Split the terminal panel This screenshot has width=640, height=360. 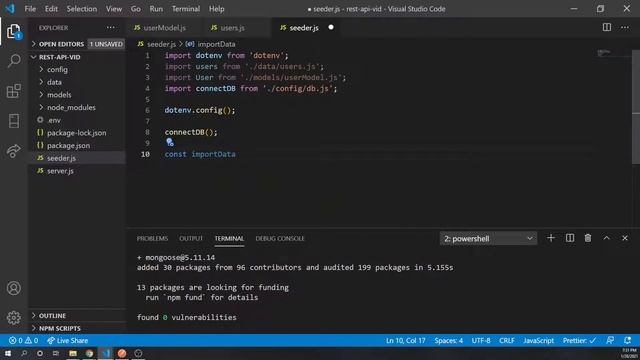pos(570,238)
